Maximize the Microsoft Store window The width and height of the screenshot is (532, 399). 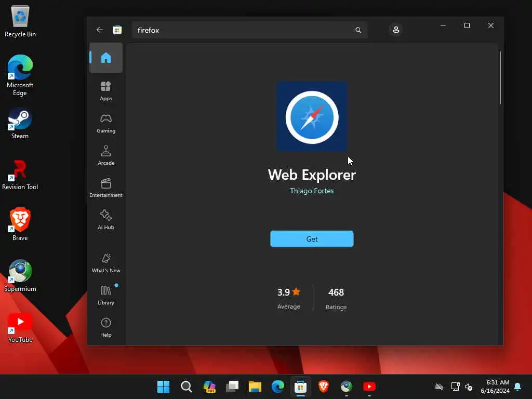point(467,25)
